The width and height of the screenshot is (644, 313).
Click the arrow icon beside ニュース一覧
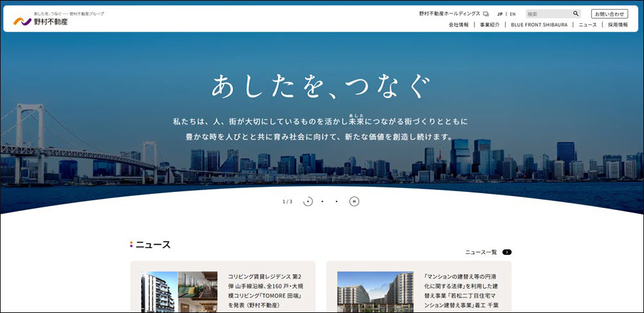[507, 252]
